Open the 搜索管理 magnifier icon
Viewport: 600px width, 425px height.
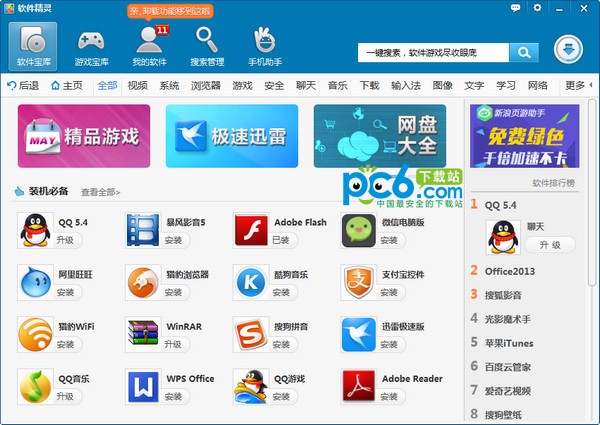(x=207, y=46)
